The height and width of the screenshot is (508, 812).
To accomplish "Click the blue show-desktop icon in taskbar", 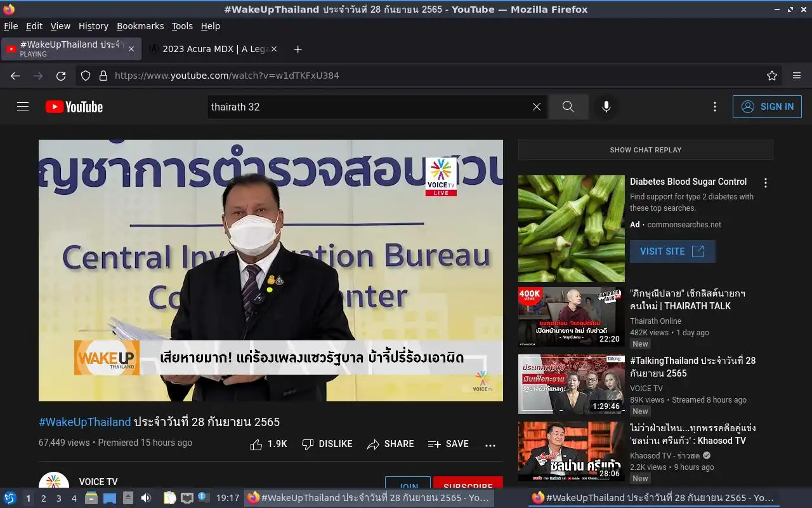I will coord(110,498).
